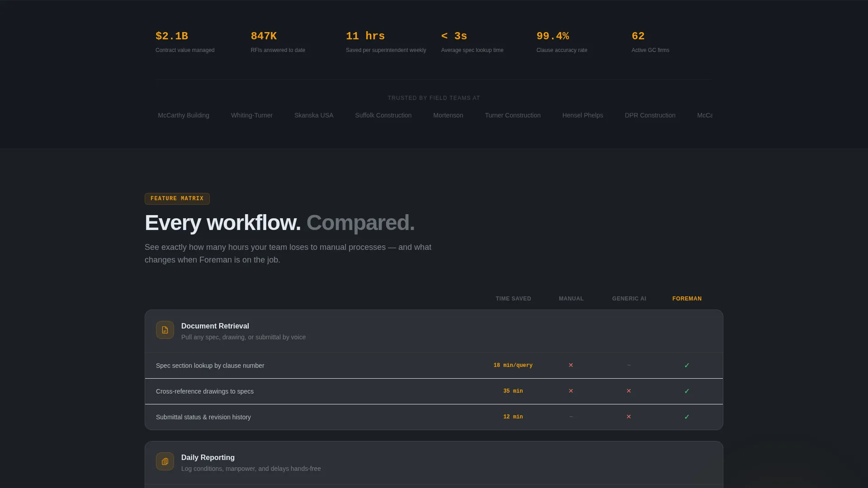Click the $2.1B contract value stat

(x=172, y=36)
